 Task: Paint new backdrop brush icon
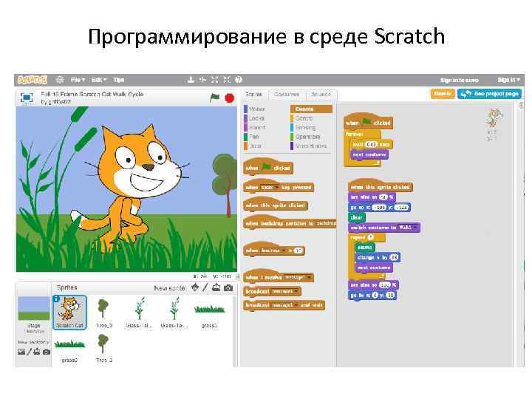click(x=29, y=352)
